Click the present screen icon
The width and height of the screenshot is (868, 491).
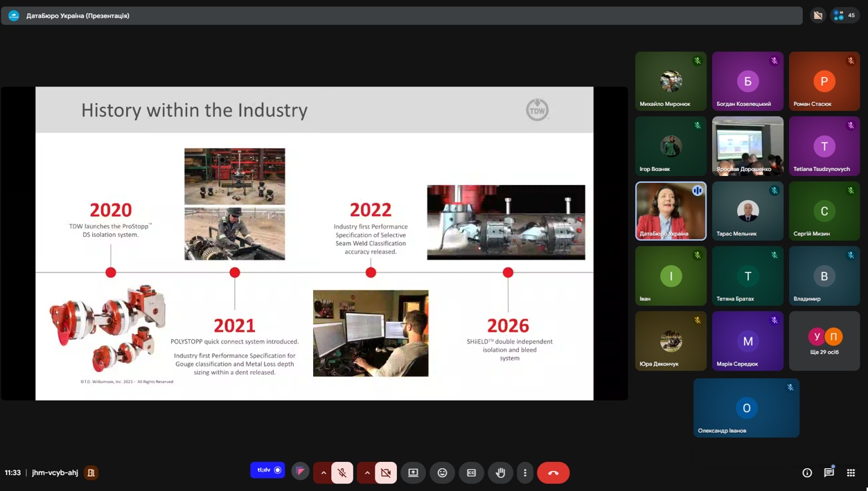coord(413,472)
